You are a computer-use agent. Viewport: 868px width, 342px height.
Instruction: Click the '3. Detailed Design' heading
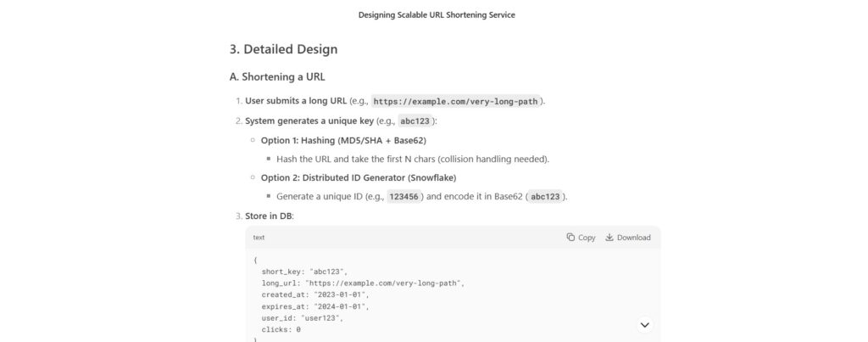tap(283, 48)
